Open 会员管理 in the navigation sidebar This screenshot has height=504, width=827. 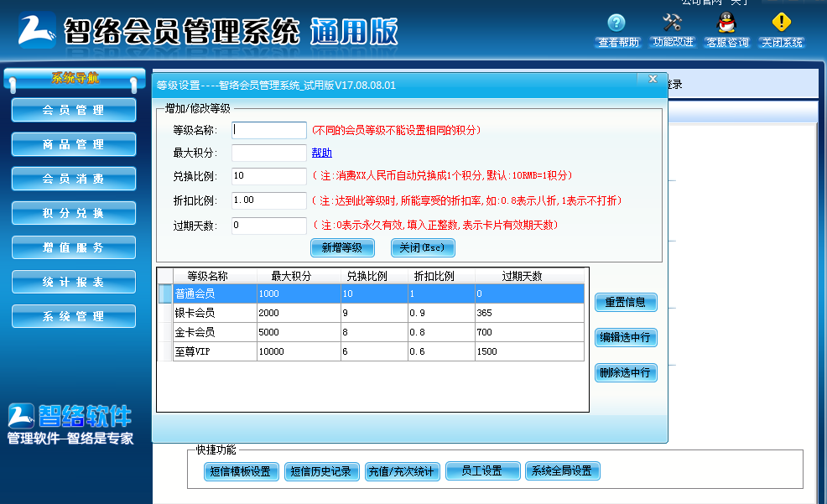click(74, 110)
